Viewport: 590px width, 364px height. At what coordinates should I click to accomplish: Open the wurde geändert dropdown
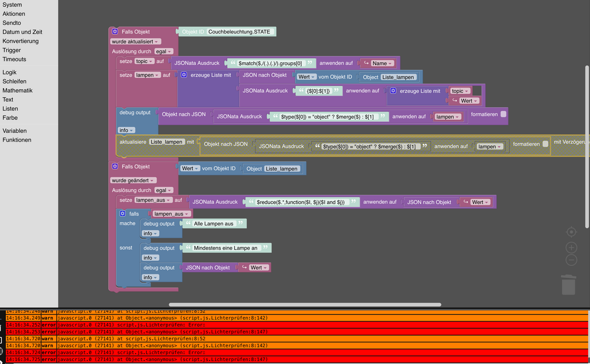click(x=134, y=180)
